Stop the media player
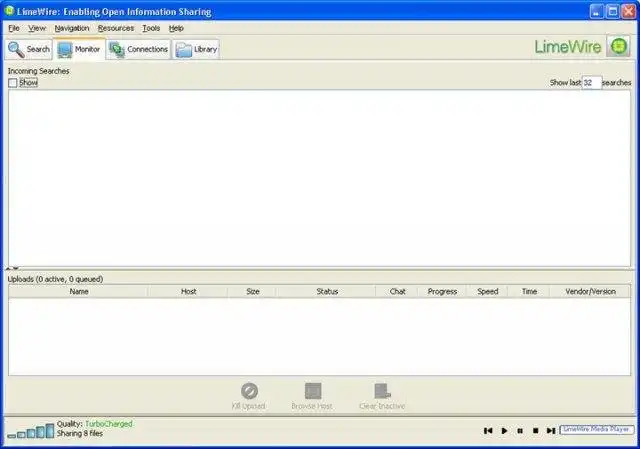640x449 pixels. point(536,431)
